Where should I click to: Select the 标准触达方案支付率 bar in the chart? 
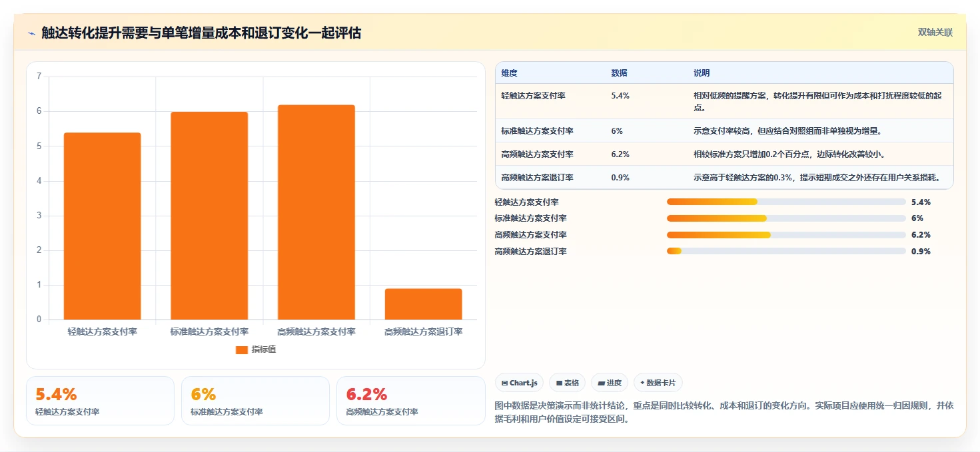click(209, 216)
